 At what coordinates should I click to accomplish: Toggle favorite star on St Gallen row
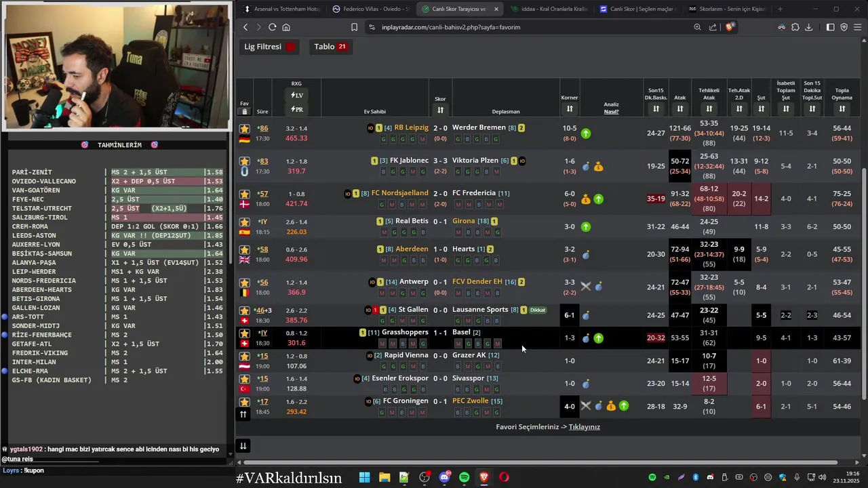[245, 310]
